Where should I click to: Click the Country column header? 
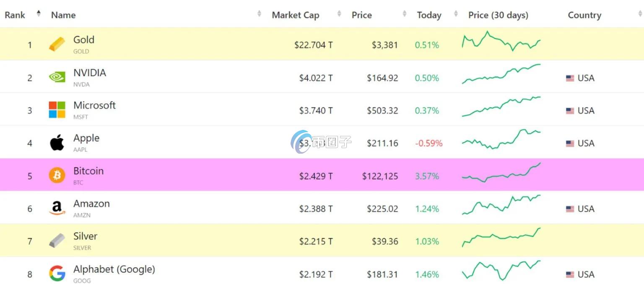pos(584,15)
